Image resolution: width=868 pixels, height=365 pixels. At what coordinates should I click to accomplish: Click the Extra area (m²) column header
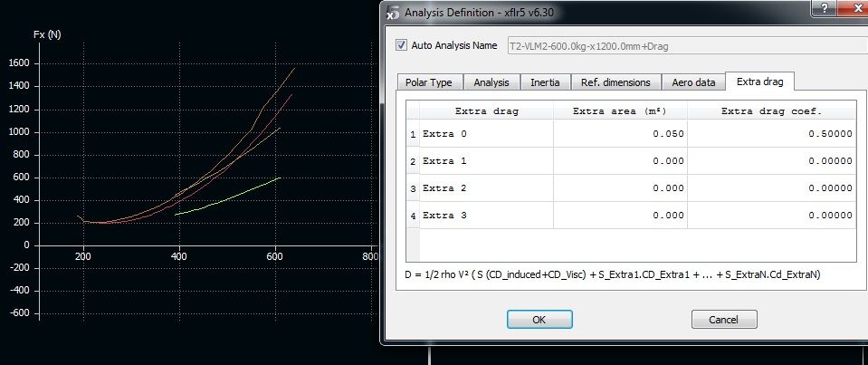[620, 110]
